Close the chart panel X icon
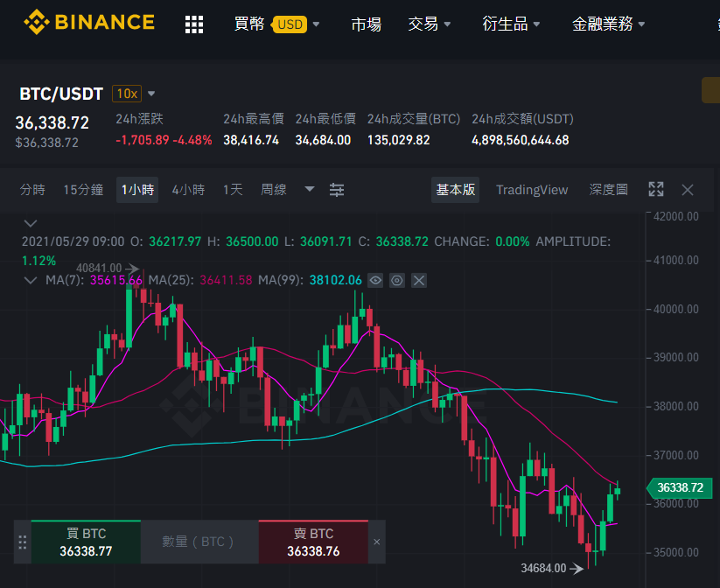The width and height of the screenshot is (720, 588). click(688, 190)
